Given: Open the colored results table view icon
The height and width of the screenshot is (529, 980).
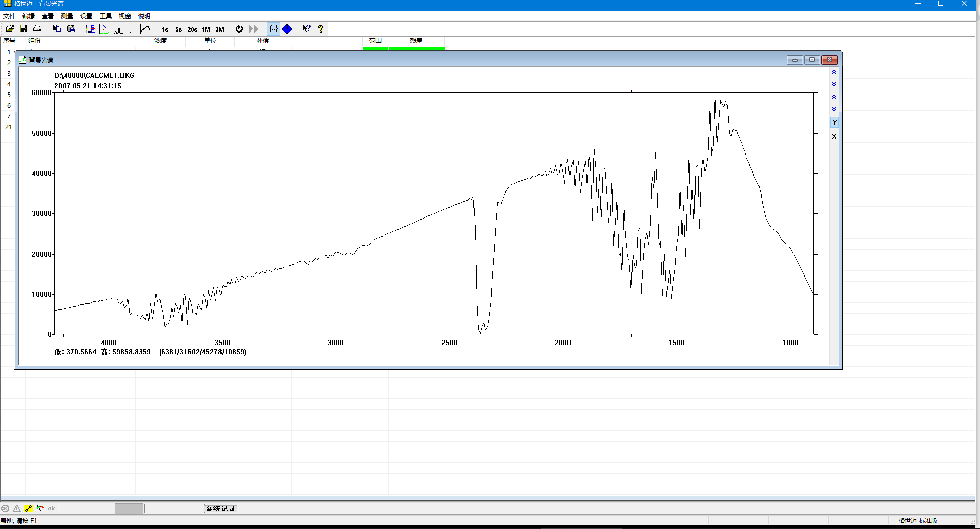Looking at the screenshot, I should (90, 29).
